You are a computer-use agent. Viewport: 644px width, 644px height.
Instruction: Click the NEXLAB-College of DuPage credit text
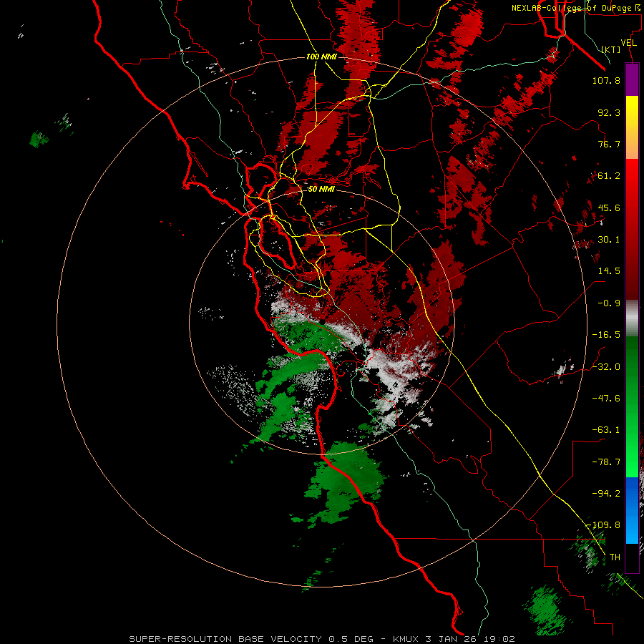[575, 8]
